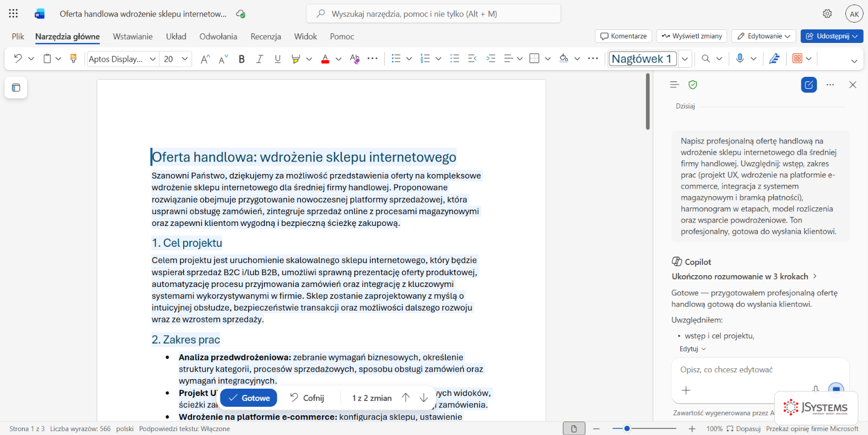This screenshot has height=435, width=868.
Task: Toggle the Wyświetl zmiany tracking view
Action: click(x=692, y=36)
